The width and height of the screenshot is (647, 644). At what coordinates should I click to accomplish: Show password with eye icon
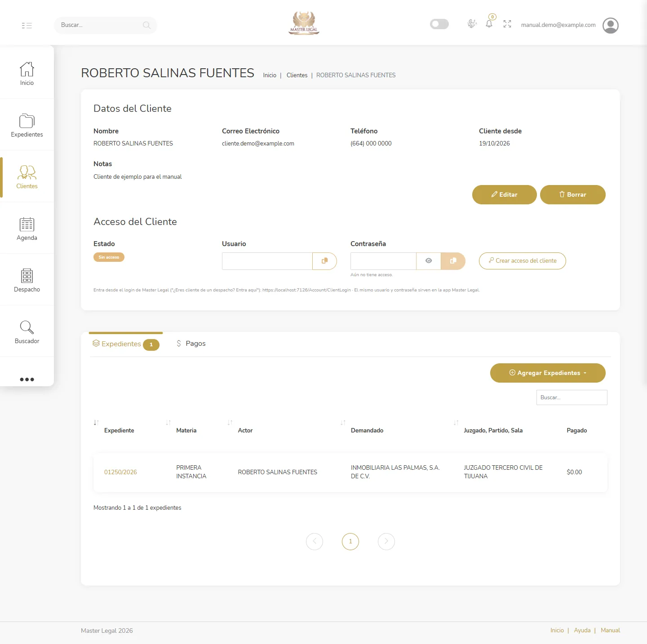pos(429,261)
